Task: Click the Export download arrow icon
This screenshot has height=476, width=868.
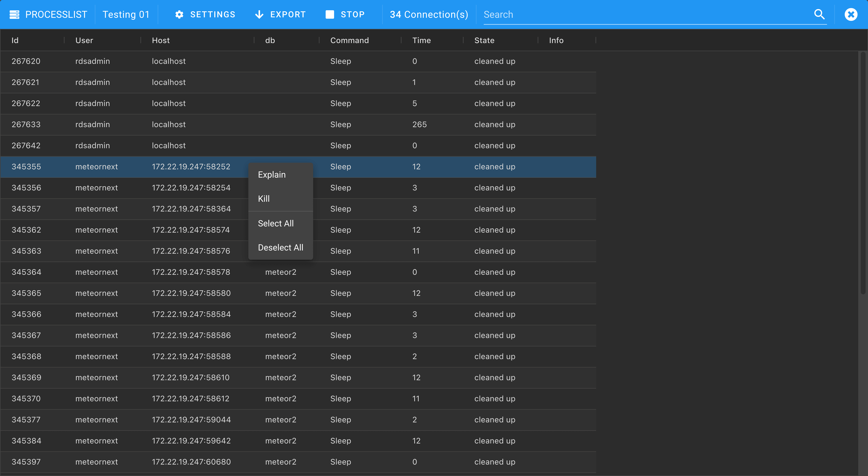Action: point(259,14)
